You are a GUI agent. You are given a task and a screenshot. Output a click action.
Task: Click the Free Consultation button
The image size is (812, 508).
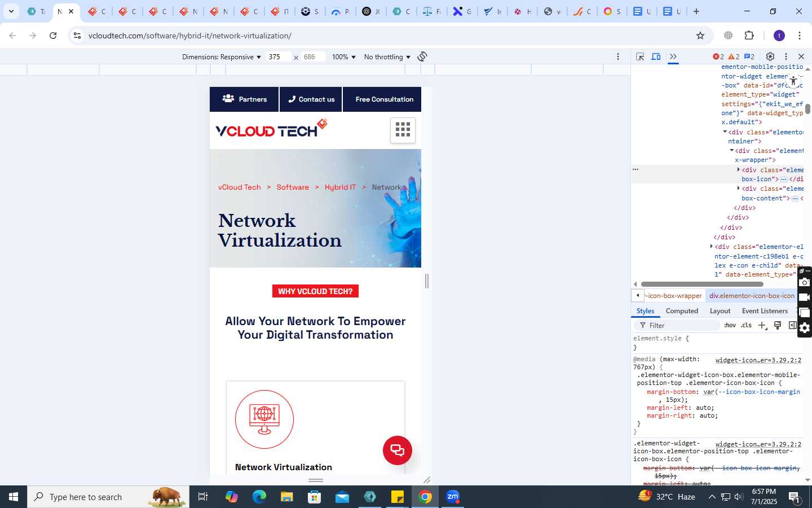[382, 99]
